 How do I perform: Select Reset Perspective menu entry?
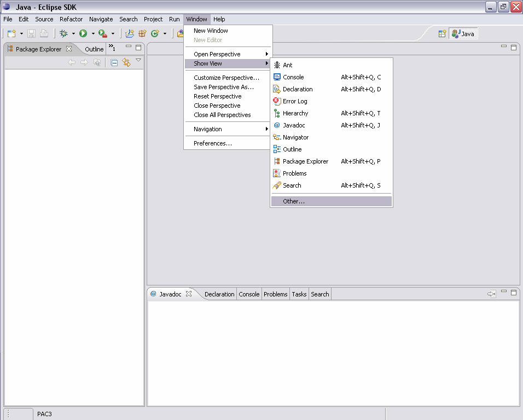tap(228, 96)
